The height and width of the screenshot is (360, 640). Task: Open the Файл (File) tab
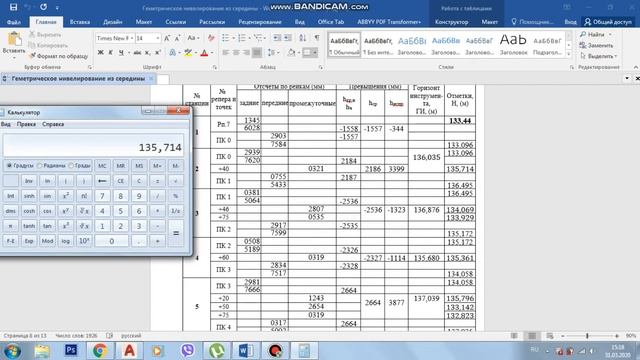pos(13,22)
